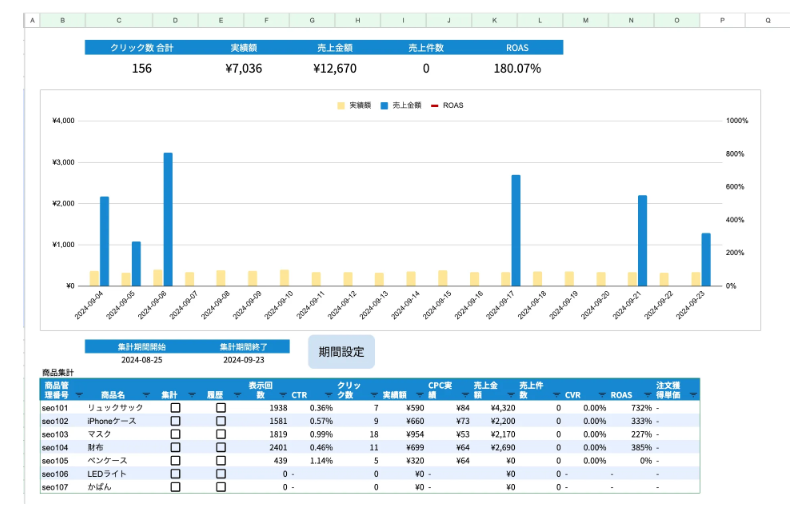Select column header A
This screenshot has width=810, height=511.
click(33, 20)
